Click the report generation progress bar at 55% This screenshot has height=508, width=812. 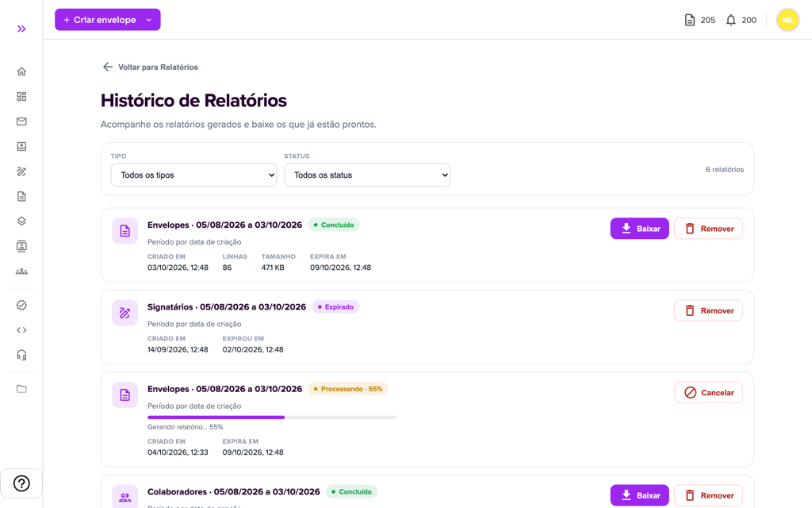point(272,418)
